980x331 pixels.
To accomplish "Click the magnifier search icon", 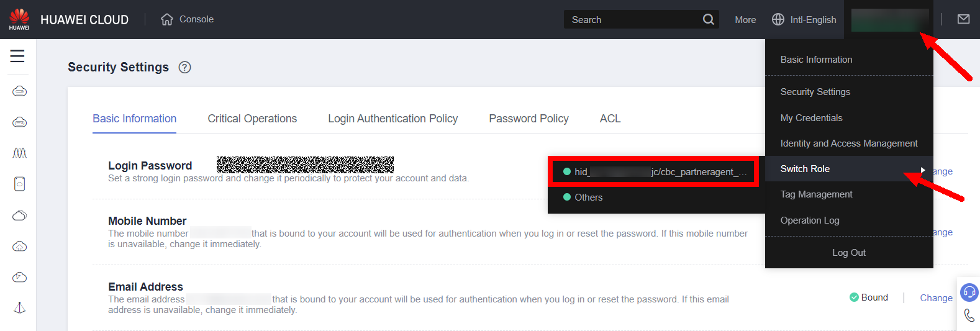I will click(x=708, y=19).
